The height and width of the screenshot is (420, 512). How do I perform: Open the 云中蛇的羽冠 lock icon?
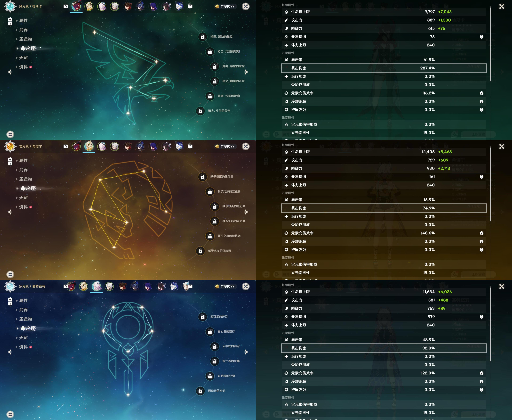point(215,346)
